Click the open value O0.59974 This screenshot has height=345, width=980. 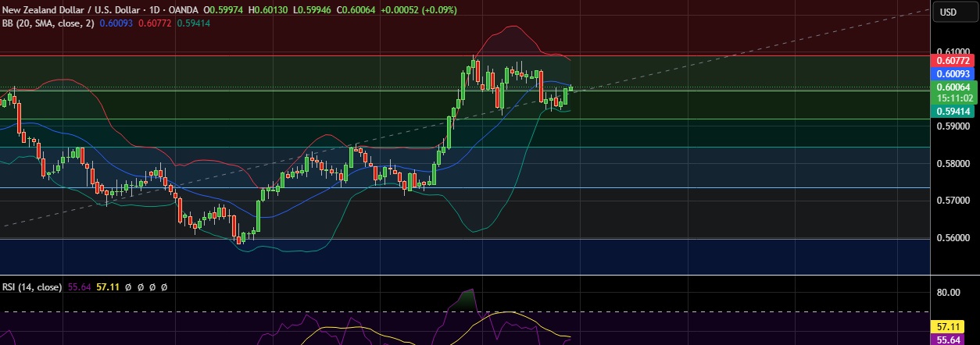pos(224,10)
